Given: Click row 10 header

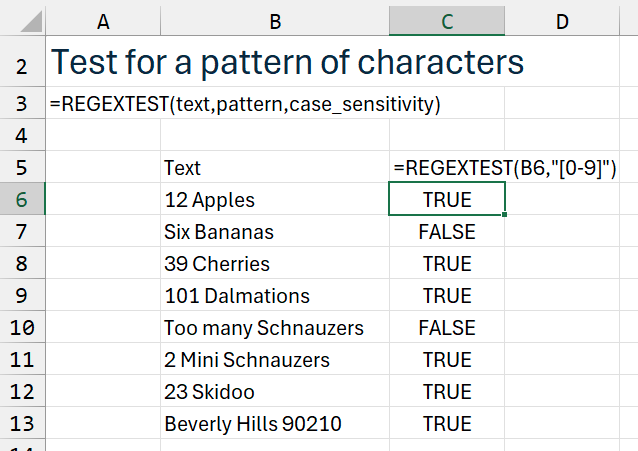Looking at the screenshot, I should pyautogui.click(x=23, y=328).
